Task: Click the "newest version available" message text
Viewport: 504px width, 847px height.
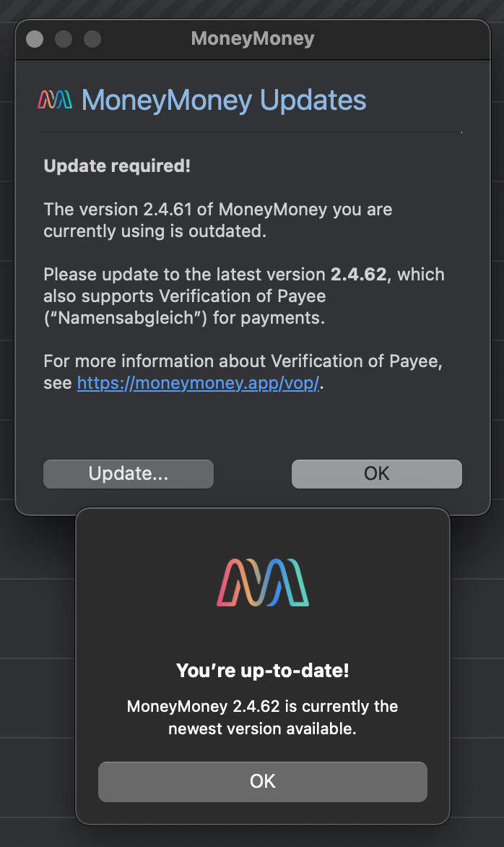Action: [x=263, y=728]
